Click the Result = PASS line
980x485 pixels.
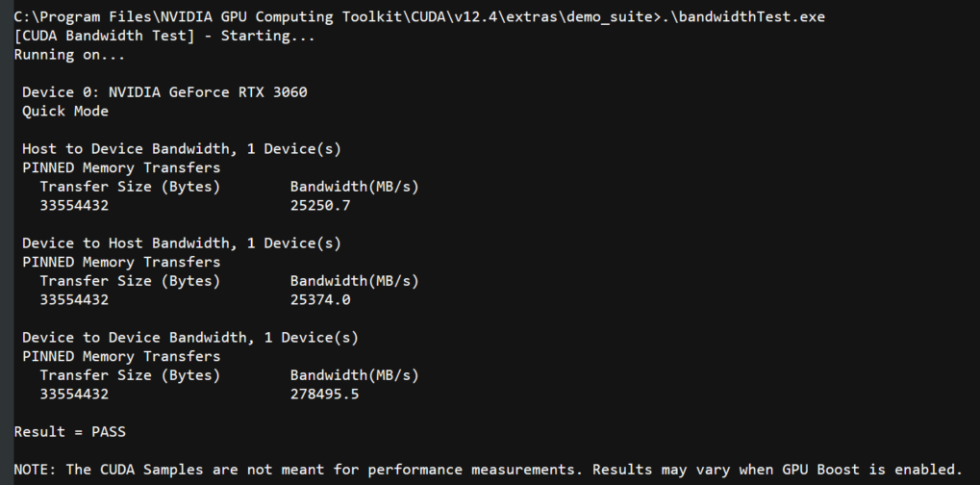point(70,432)
